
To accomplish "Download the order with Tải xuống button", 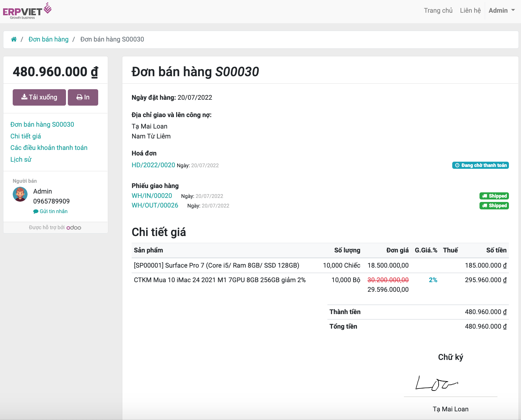I will [x=39, y=97].
